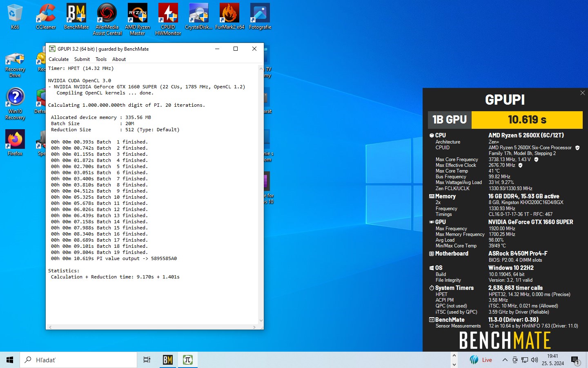Click the Max Core Frequency shield icon
The image size is (588, 368).
coord(536,159)
